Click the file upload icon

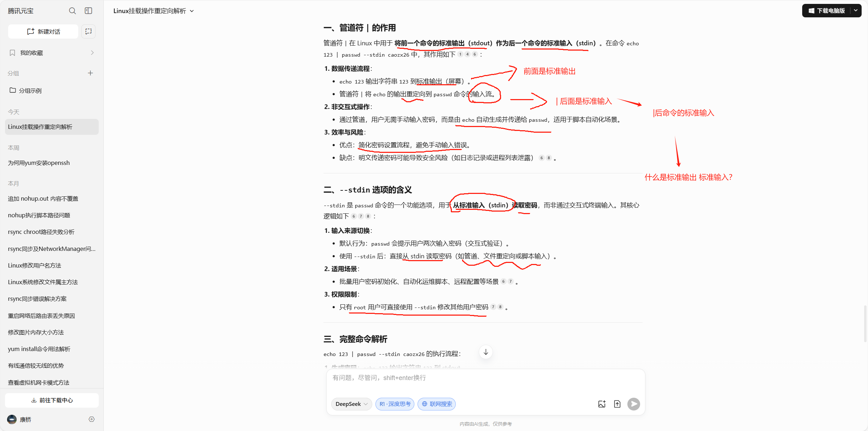tap(617, 404)
